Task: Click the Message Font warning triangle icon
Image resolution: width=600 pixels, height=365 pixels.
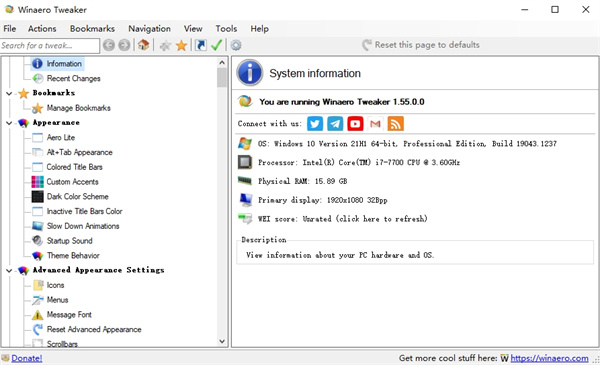Action: [x=38, y=315]
